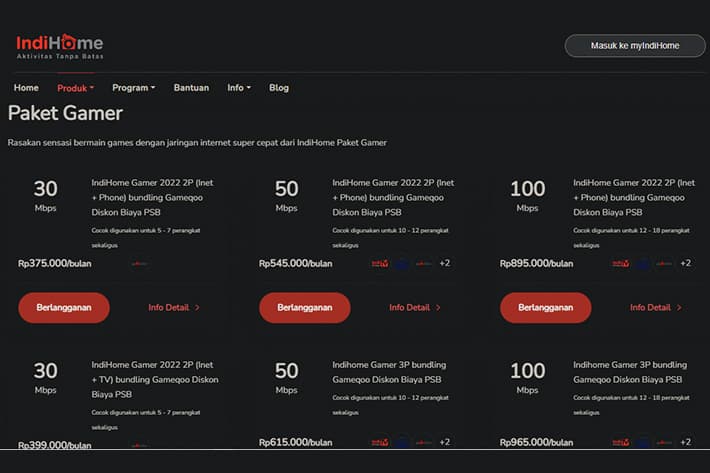
Task: Click price text Rp375.000/bulan
Action: [x=55, y=263]
